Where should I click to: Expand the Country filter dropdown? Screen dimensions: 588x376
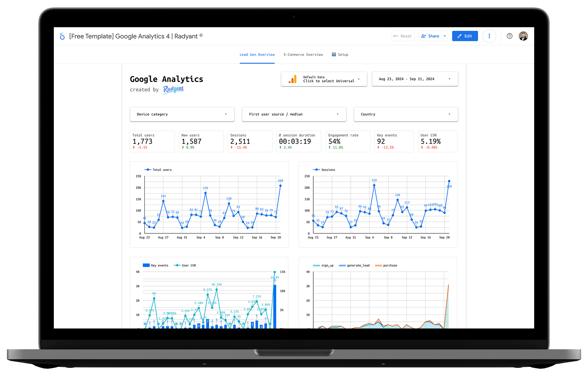[x=405, y=114]
